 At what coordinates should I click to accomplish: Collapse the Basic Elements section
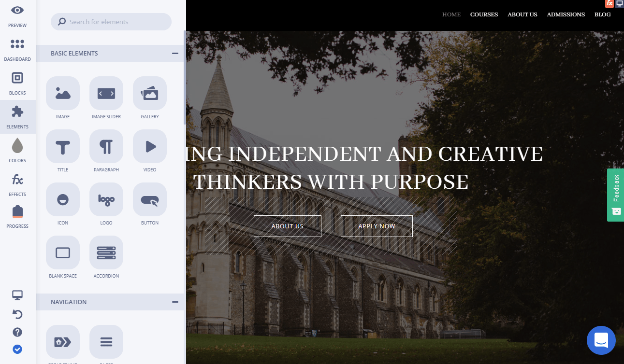pos(175,53)
